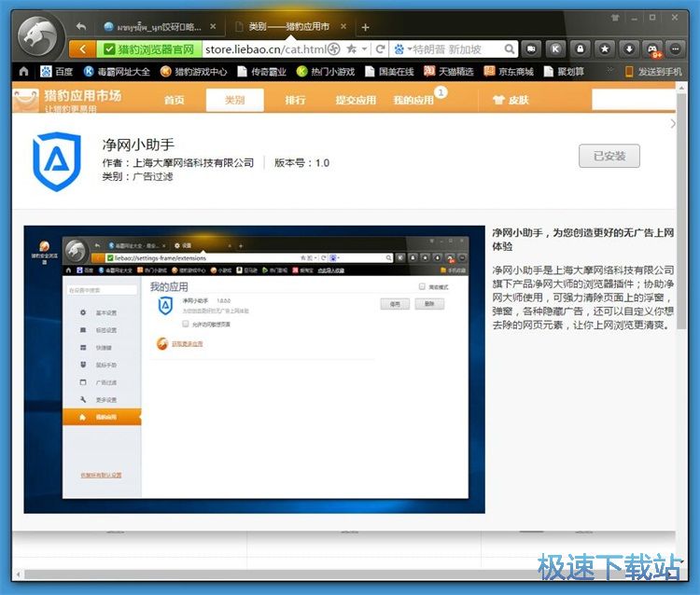Screen dimensions: 700x595
Task: Select the 类别 market tab
Action: pos(235,100)
